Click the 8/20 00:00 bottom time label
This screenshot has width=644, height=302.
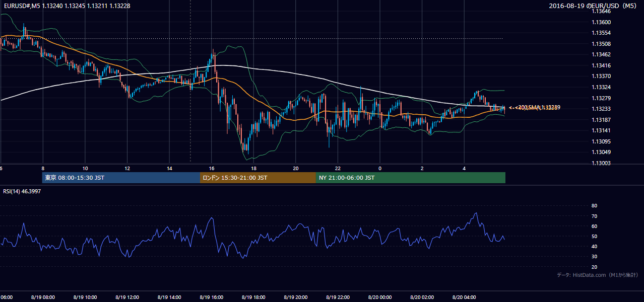tap(380, 297)
